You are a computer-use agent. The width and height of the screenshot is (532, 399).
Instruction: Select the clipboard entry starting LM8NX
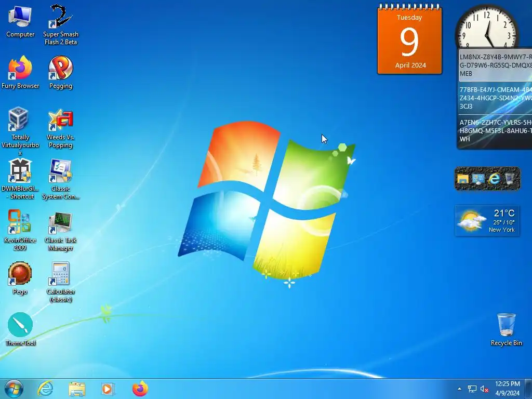tap(496, 65)
